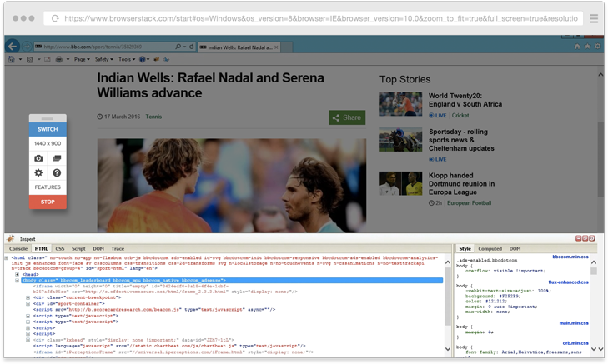Click the green Share button
Viewport: 608px width, 364px height.
point(347,117)
